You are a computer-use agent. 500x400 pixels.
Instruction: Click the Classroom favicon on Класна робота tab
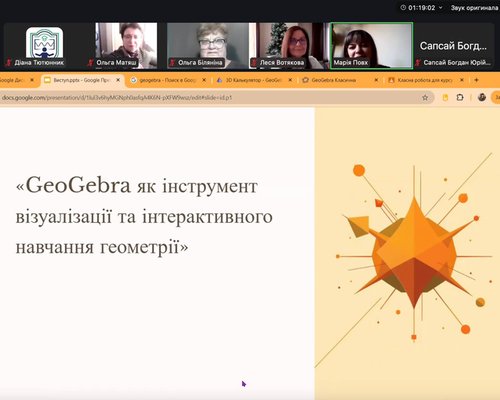tap(391, 80)
